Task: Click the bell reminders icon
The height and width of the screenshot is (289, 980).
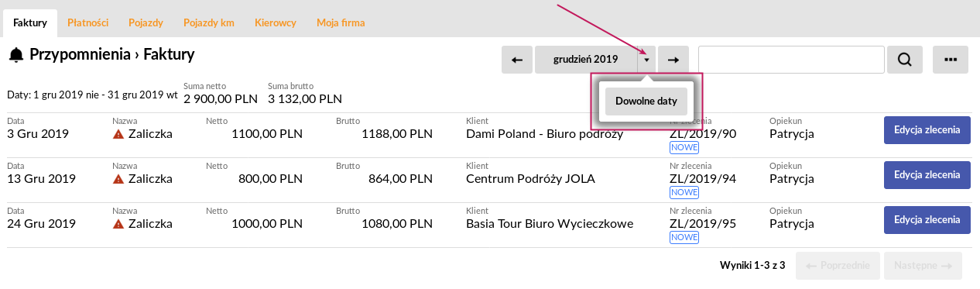Action: (15, 55)
